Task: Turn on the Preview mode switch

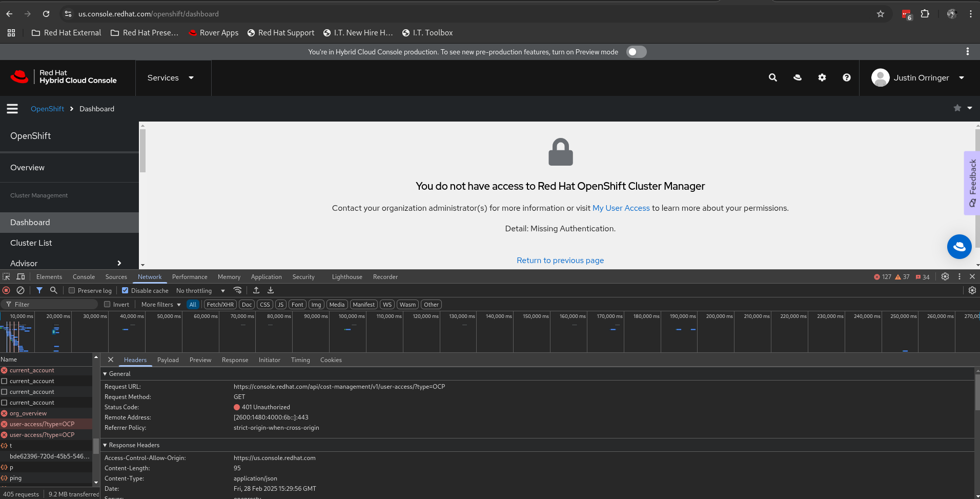Action: 637,52
